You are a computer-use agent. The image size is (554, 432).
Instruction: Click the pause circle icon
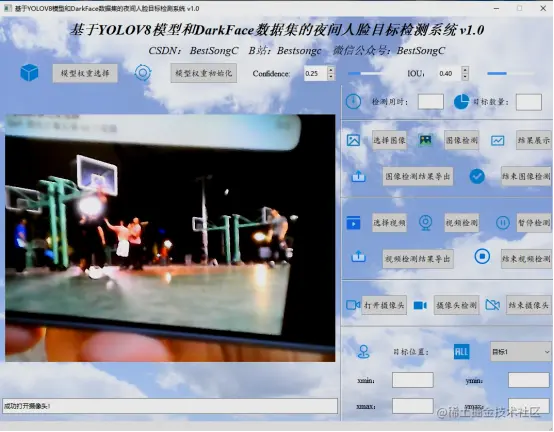coord(503,223)
